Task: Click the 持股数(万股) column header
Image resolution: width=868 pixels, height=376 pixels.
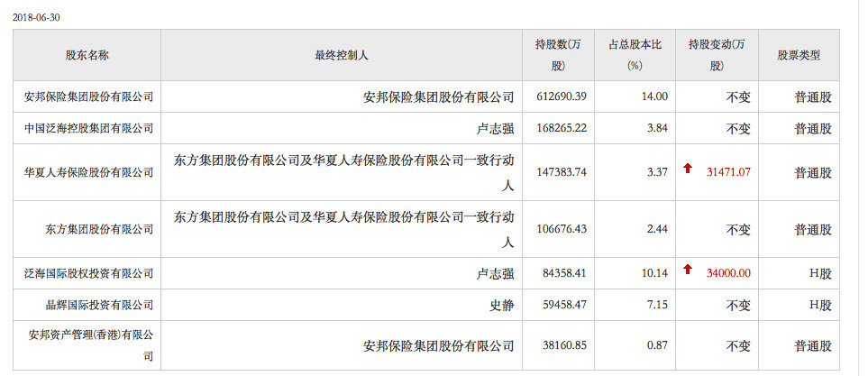Action: coord(558,55)
